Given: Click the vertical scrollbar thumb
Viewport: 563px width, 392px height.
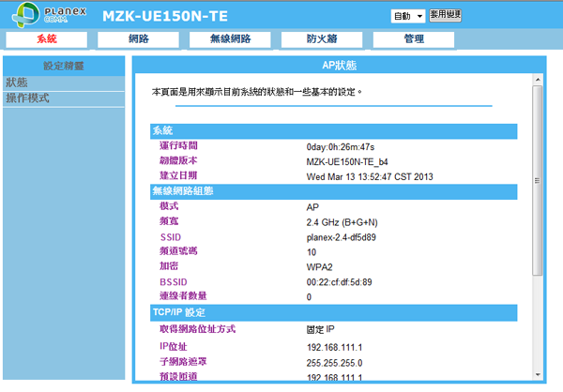Looking at the screenshot, I should click(538, 181).
